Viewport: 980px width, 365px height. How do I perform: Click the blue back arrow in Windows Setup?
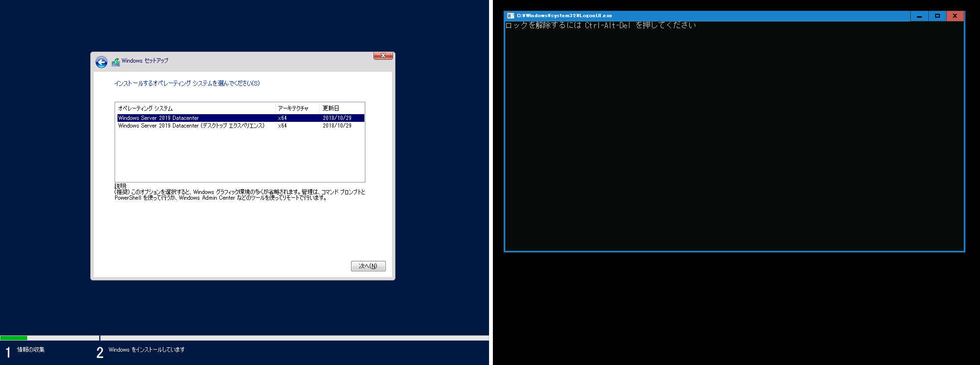click(101, 62)
